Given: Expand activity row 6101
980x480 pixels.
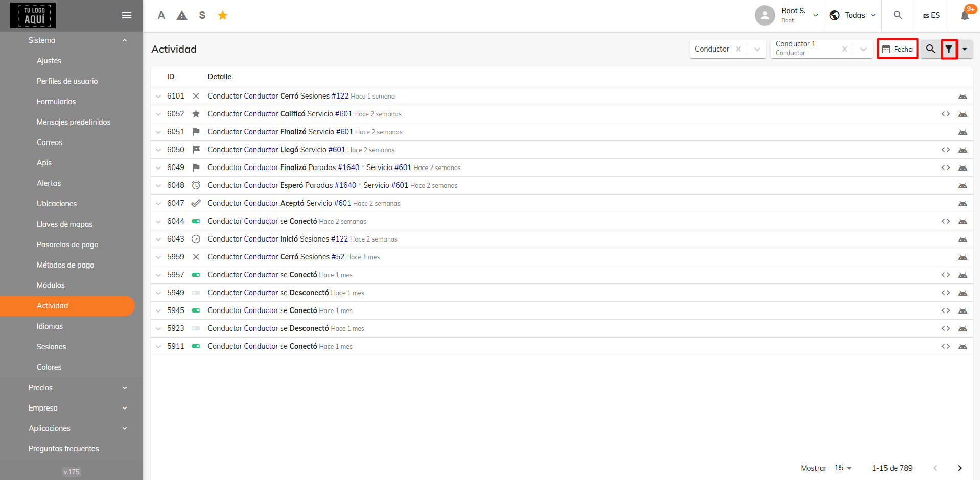Looking at the screenshot, I should pyautogui.click(x=158, y=96).
